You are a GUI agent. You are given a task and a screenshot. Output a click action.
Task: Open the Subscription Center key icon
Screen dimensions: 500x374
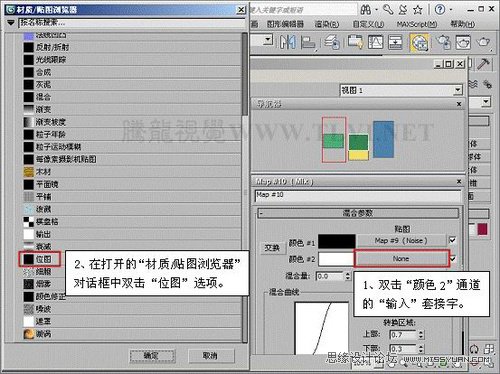click(388, 9)
